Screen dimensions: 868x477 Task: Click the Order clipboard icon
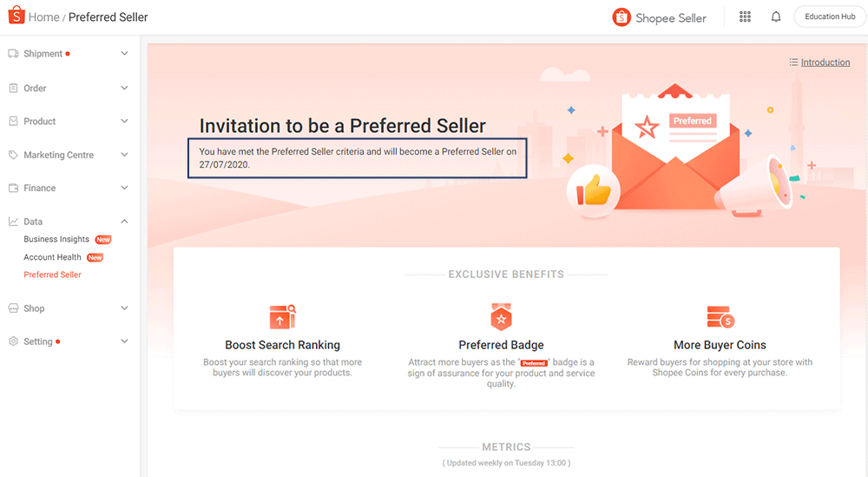(13, 88)
